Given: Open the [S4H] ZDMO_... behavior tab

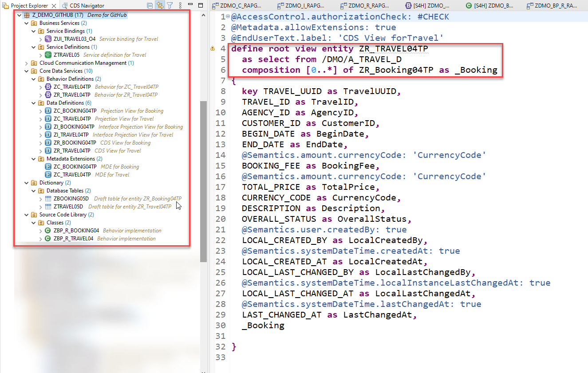Looking at the screenshot, I should coord(428,6).
